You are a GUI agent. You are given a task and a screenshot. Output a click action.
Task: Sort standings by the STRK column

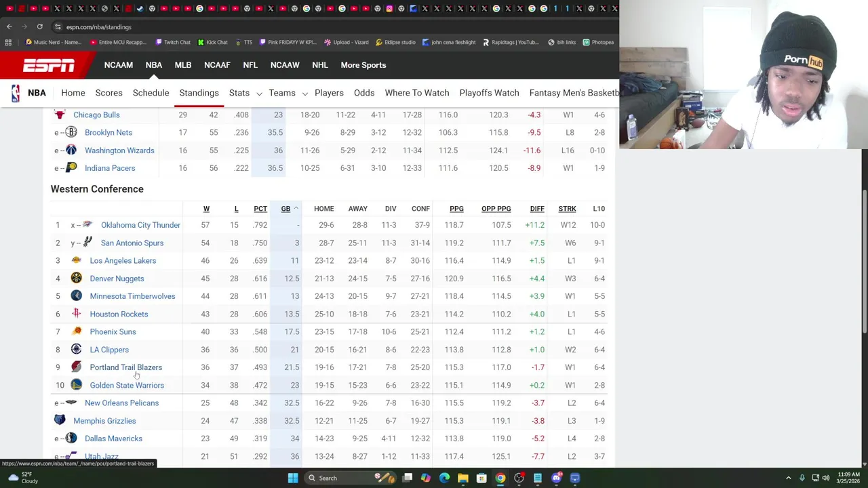tap(567, 209)
